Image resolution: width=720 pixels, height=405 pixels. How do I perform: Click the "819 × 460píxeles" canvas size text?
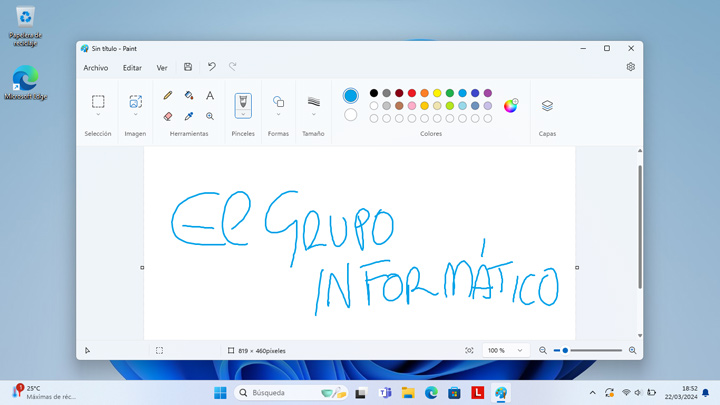point(262,351)
